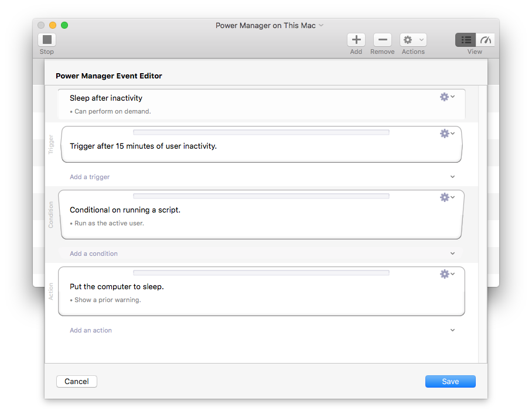Expand the Add a trigger dropdown
Image resolution: width=532 pixels, height=411 pixels.
(x=452, y=177)
